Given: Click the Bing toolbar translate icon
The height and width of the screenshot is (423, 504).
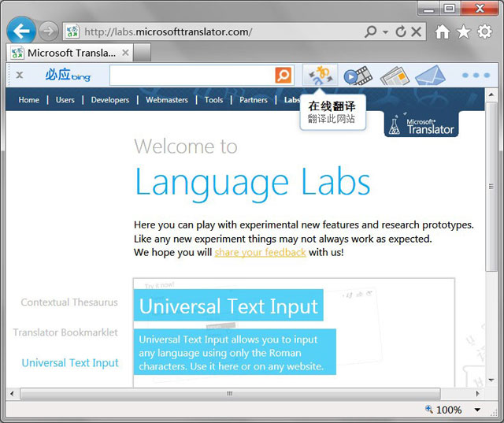Looking at the screenshot, I should click(321, 75).
